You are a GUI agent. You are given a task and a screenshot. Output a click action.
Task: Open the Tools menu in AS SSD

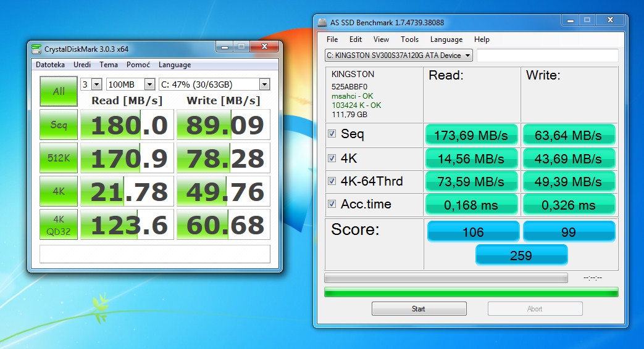(409, 39)
